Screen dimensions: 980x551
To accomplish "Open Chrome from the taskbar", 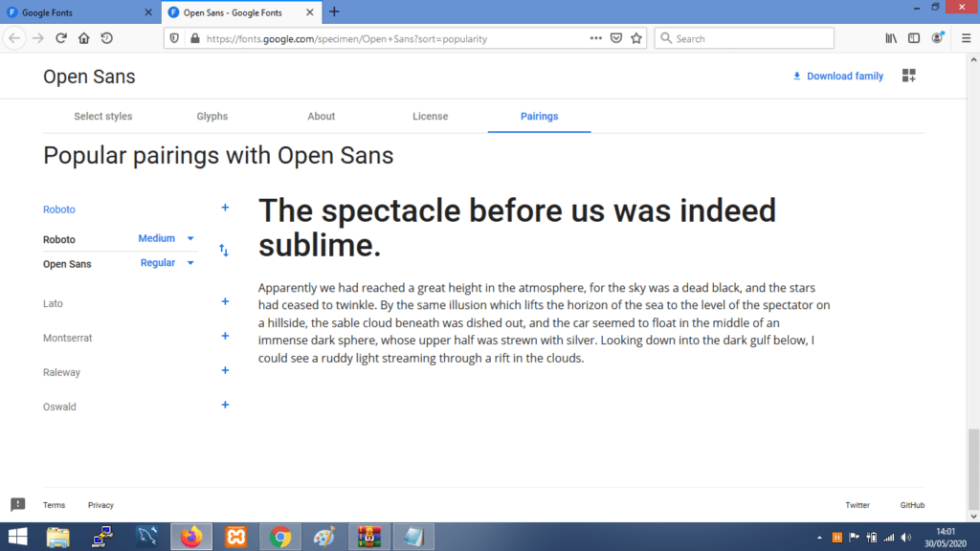I will 280,537.
